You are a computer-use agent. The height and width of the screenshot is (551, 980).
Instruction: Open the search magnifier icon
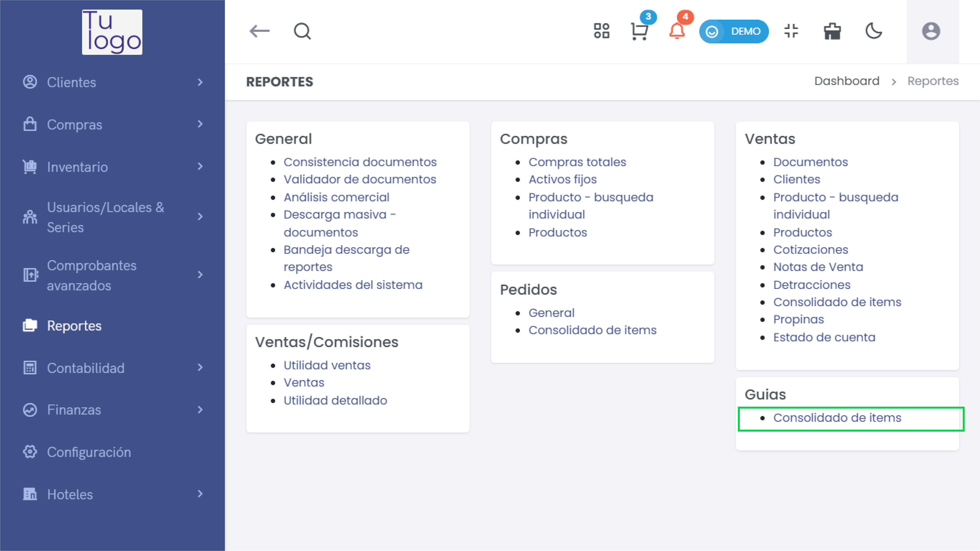(x=302, y=31)
